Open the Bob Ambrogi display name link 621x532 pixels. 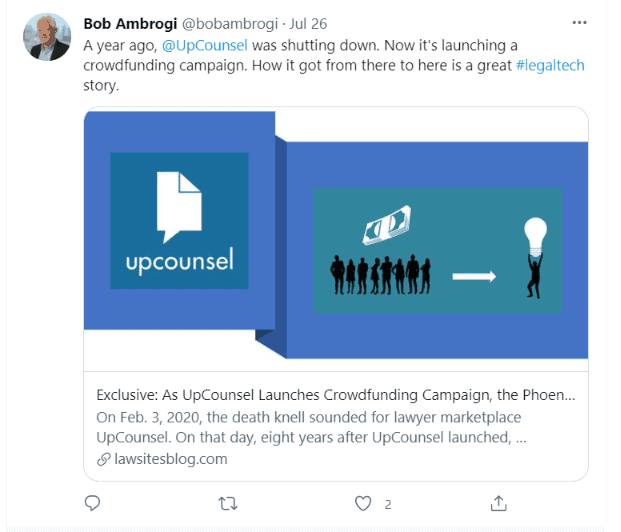[x=131, y=23]
